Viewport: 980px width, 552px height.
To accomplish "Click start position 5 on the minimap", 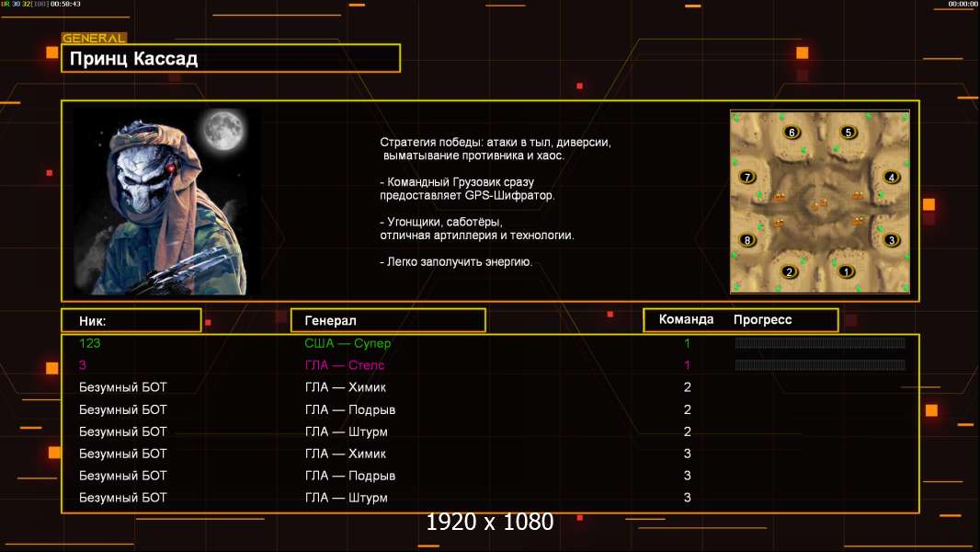I will pyautogui.click(x=849, y=132).
